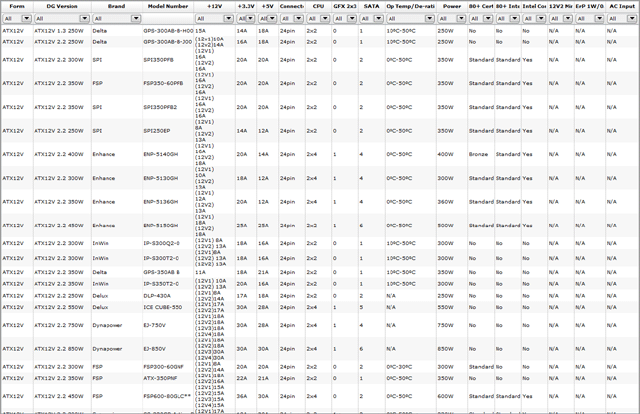The height and width of the screenshot is (414, 640).
Task: Open the Power filter dropdown
Action: [452, 18]
